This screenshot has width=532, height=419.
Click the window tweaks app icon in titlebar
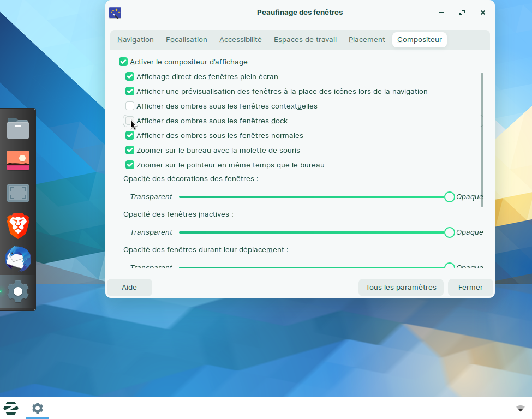(115, 13)
